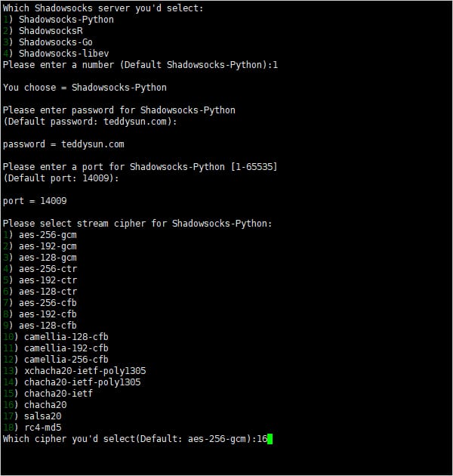Click the aes-192-gcm cipher entry
This screenshot has width=453, height=476.
pos(48,246)
